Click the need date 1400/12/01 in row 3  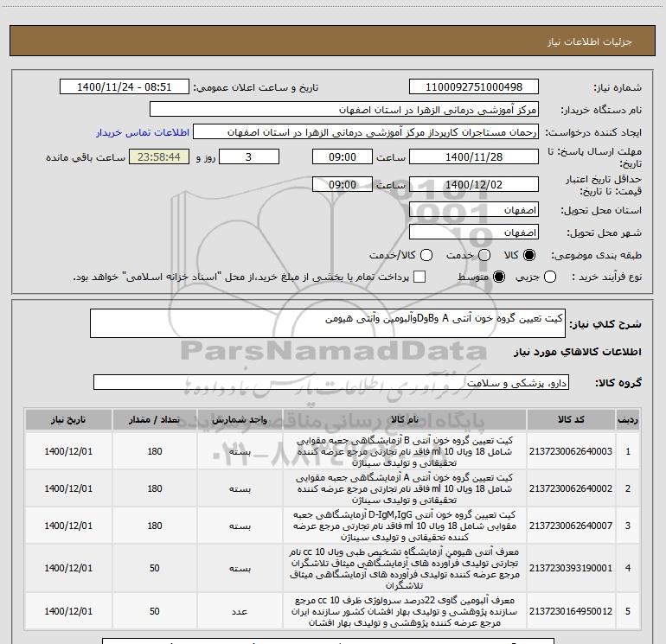click(68, 526)
